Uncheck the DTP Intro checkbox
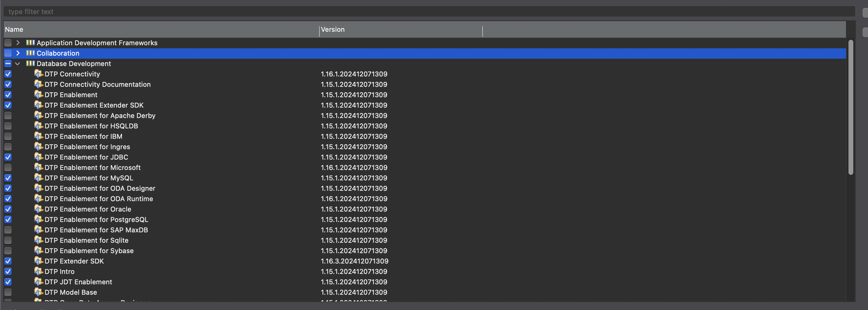 (8, 271)
